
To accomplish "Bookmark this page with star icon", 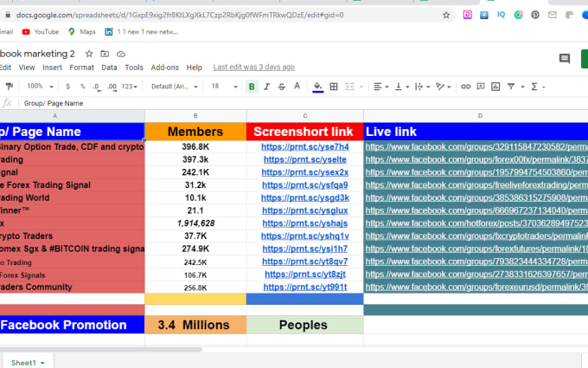I will tap(446, 16).
